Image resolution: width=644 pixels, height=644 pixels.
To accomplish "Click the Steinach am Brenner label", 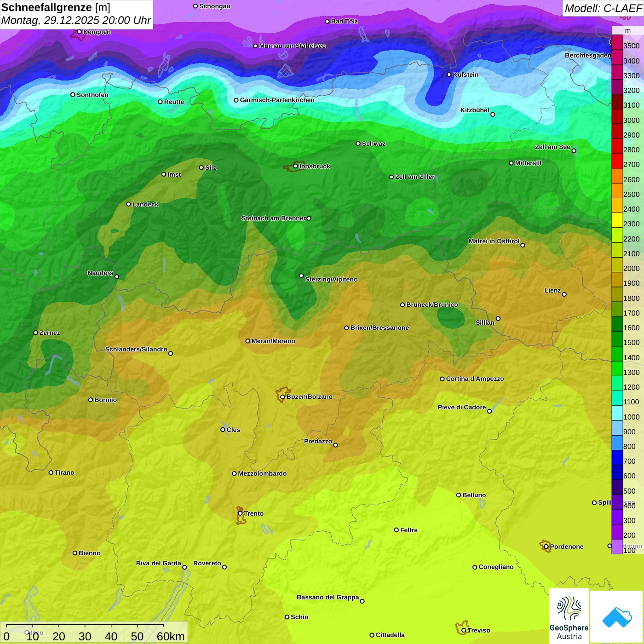I will coord(273,218).
